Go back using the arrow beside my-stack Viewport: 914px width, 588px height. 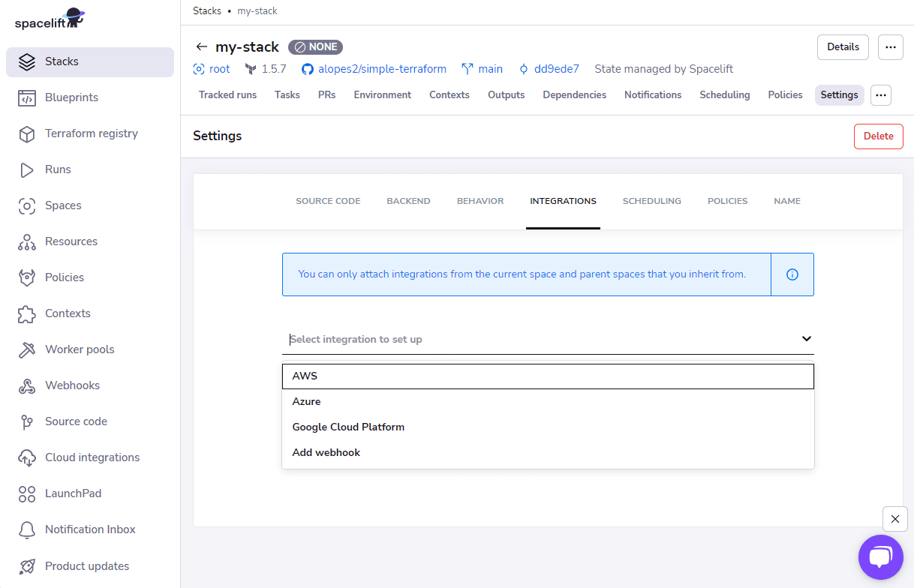coord(201,46)
